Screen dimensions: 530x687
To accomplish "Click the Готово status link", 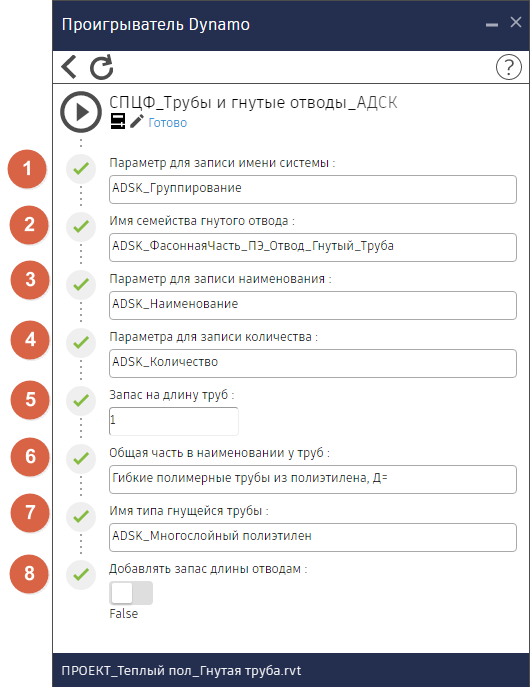I will [x=168, y=123].
